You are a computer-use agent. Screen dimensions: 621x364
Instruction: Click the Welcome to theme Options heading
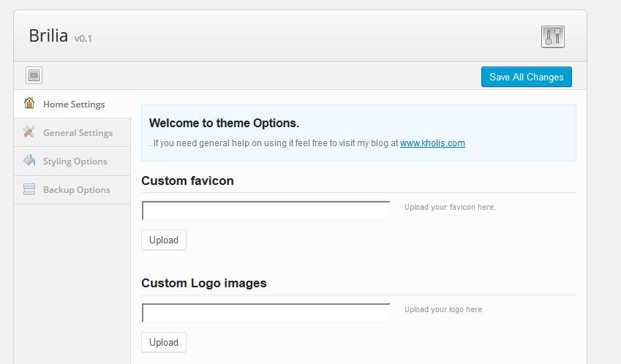click(x=224, y=123)
